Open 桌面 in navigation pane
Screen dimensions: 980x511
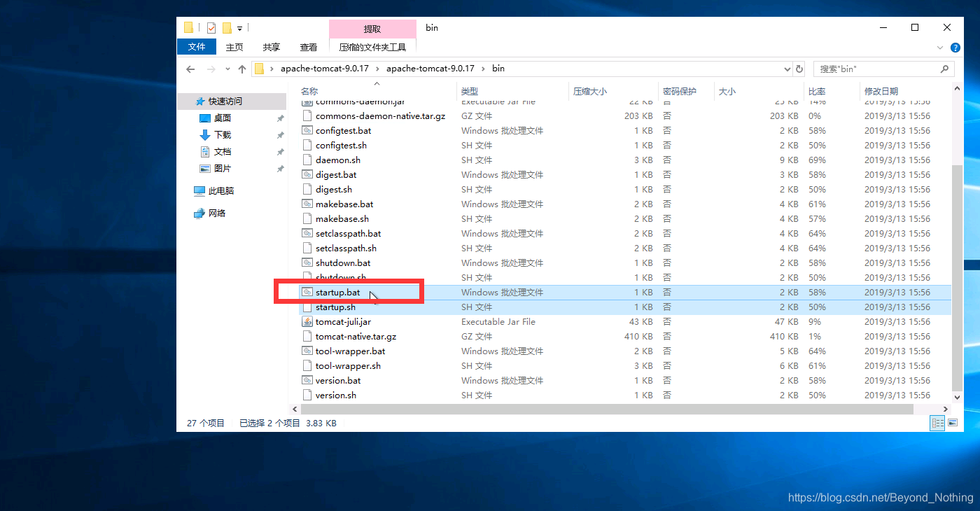click(223, 118)
